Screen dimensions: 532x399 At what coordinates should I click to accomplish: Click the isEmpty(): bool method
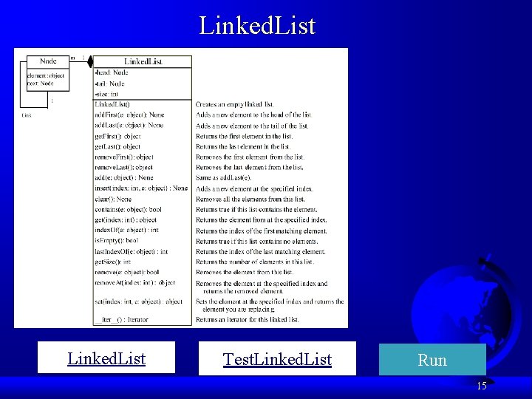pyautogui.click(x=117, y=241)
